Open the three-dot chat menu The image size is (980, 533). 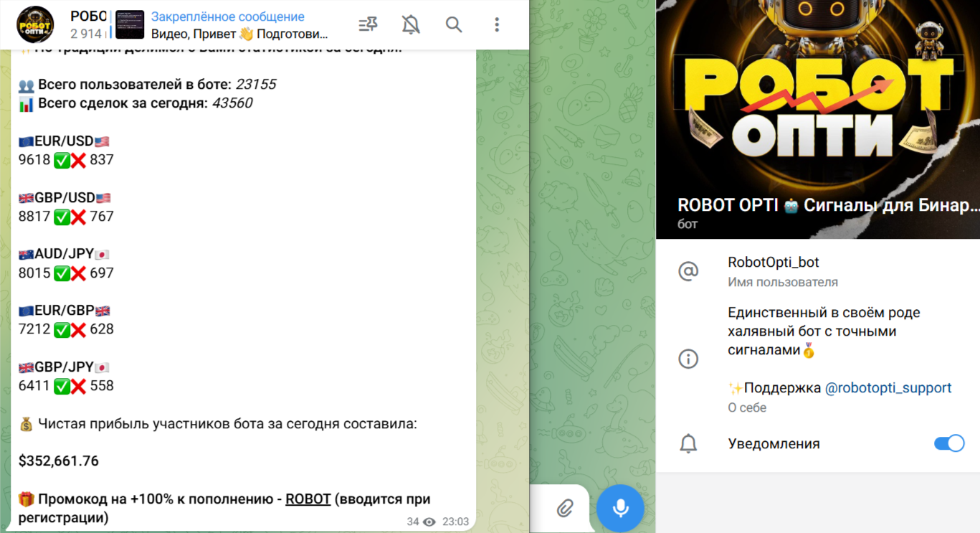497,25
